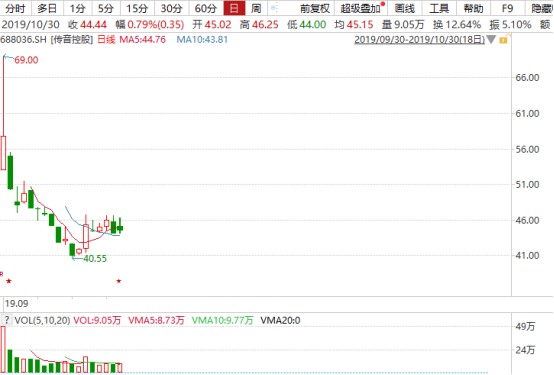Select the red star marker under last candle
Screen dimensions: 554x375
[x=119, y=281]
